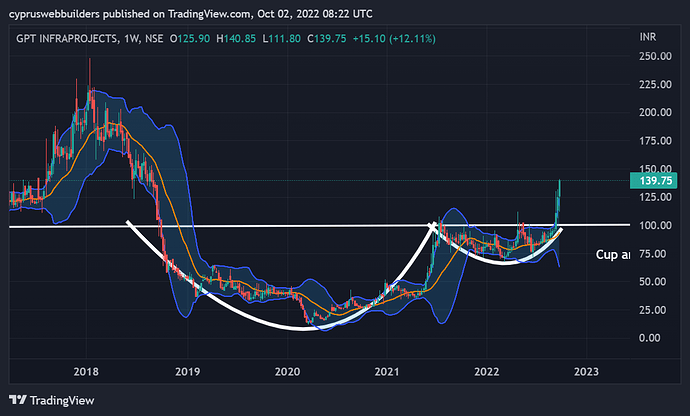Screen dimensions: 690x416
Task: Click the 2022 time axis label
Action: click(487, 372)
